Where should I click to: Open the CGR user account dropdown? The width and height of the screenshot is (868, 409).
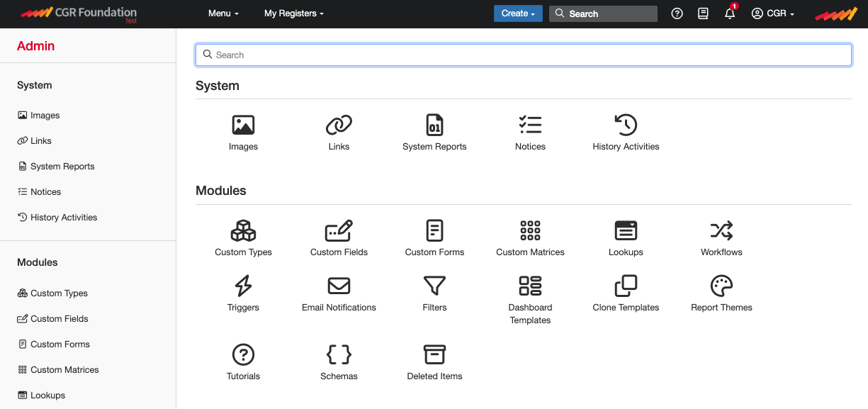tap(773, 13)
